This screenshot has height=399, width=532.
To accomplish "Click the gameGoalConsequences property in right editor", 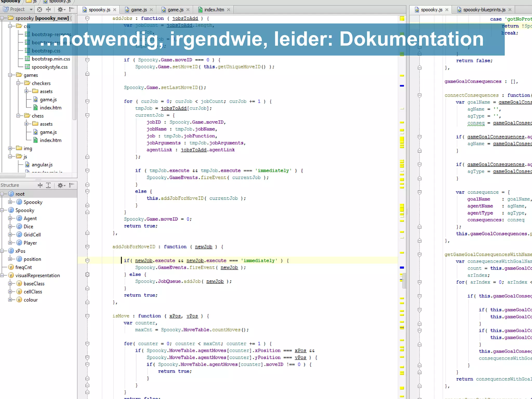I will click(473, 82).
